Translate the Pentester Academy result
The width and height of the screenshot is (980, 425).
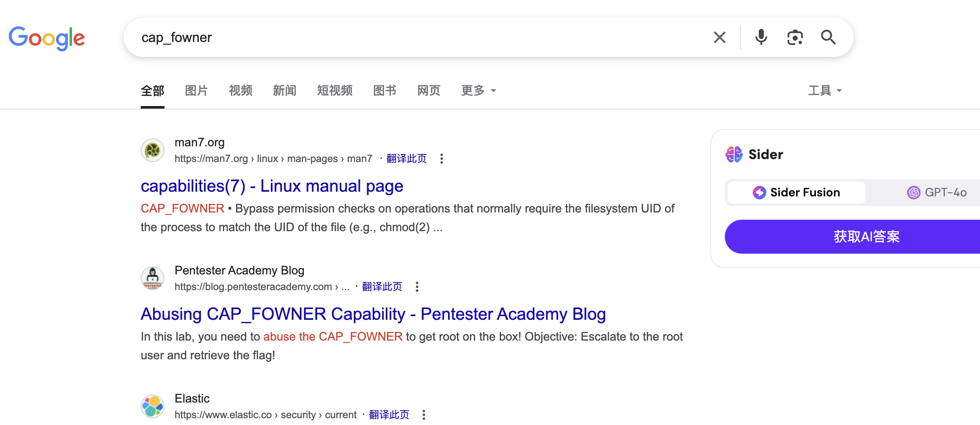(382, 287)
